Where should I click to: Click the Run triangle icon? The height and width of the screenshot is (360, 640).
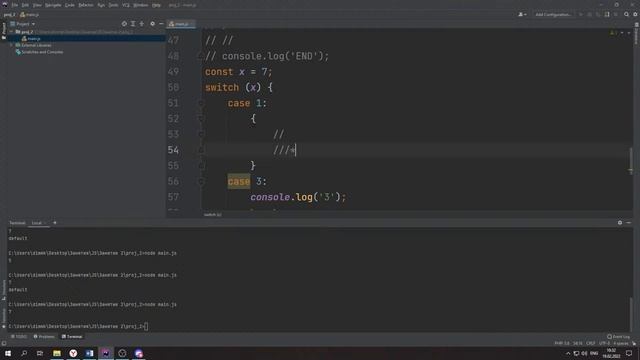pos(581,14)
